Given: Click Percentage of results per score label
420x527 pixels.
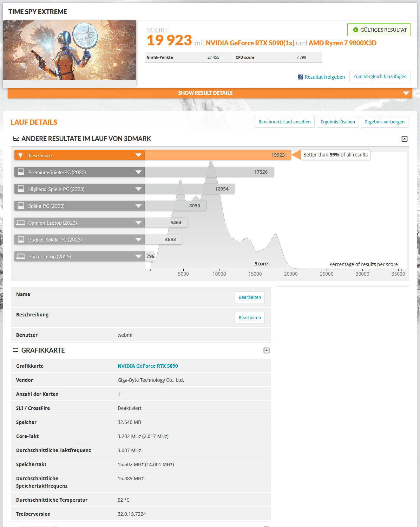Looking at the screenshot, I should point(363,264).
